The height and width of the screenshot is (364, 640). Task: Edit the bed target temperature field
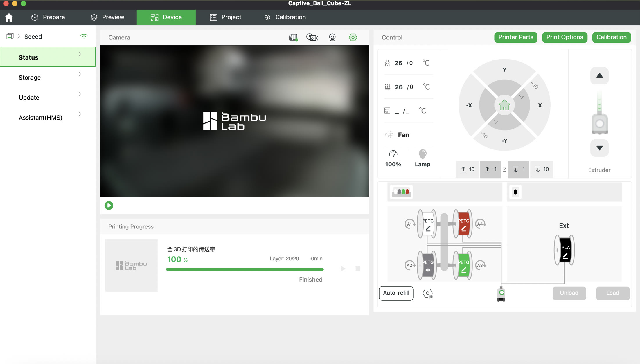click(x=411, y=87)
